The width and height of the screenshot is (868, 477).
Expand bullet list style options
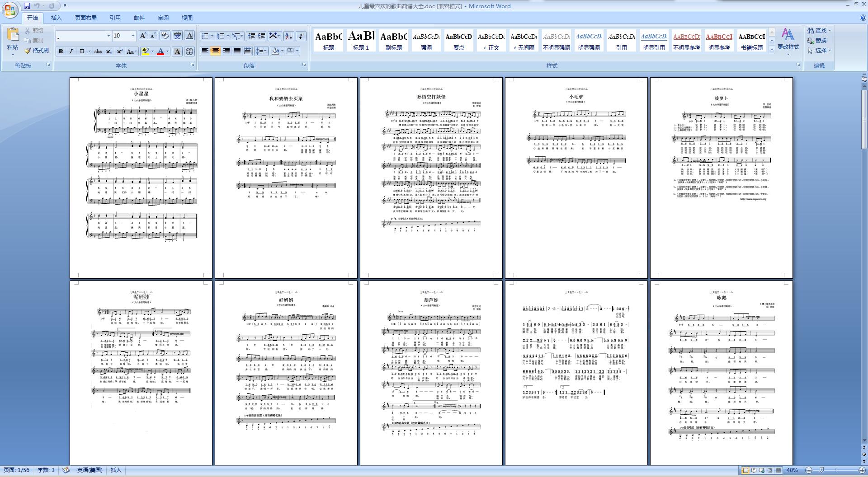click(212, 36)
